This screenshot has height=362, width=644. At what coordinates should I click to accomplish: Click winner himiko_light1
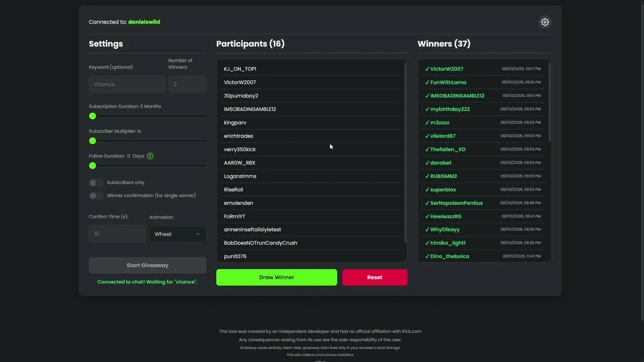448,243
